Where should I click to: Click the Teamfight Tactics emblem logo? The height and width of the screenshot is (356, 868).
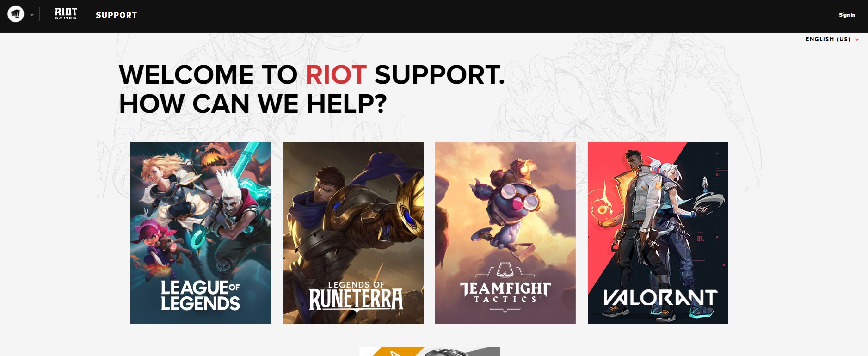505,288
